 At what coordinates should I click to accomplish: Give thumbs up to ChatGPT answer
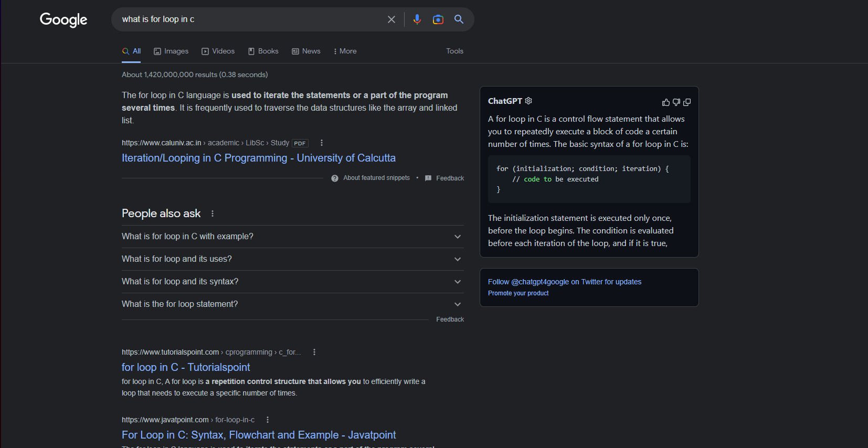666,102
